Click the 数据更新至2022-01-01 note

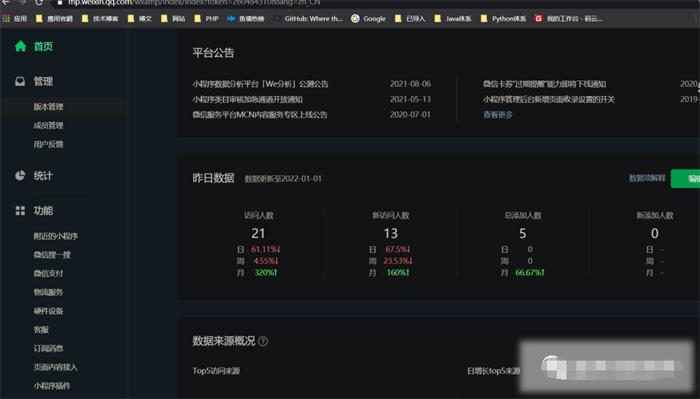point(283,179)
